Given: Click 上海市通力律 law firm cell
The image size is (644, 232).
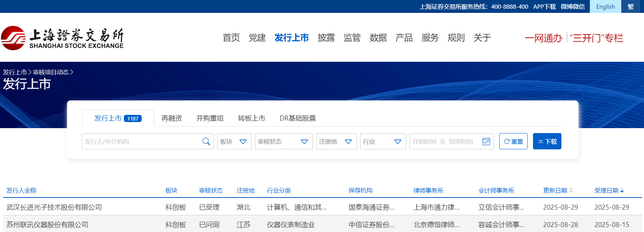Looking at the screenshot, I should pyautogui.click(x=436, y=207).
